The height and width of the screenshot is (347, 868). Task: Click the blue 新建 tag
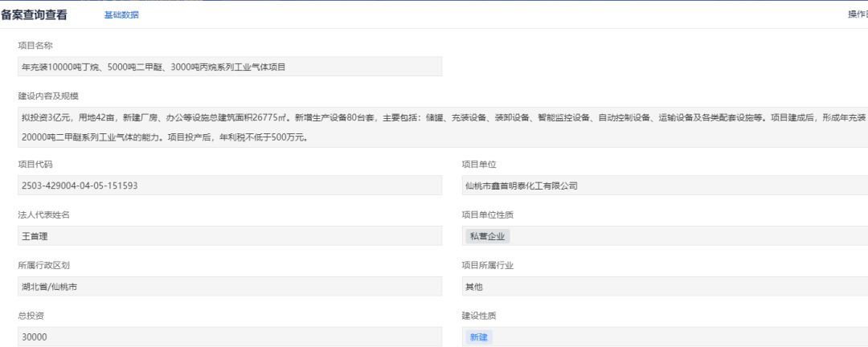(x=478, y=337)
